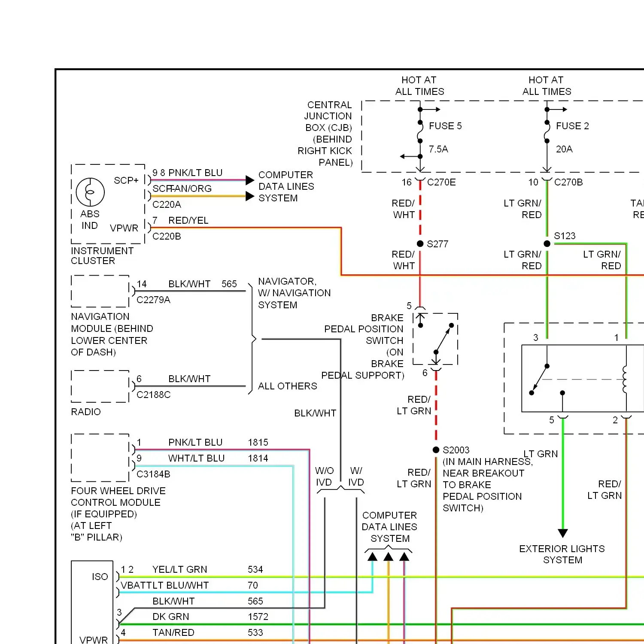Viewport: 644px width, 644px height.
Task: Click the "ALL OTHERS" label
Action: pos(288,386)
